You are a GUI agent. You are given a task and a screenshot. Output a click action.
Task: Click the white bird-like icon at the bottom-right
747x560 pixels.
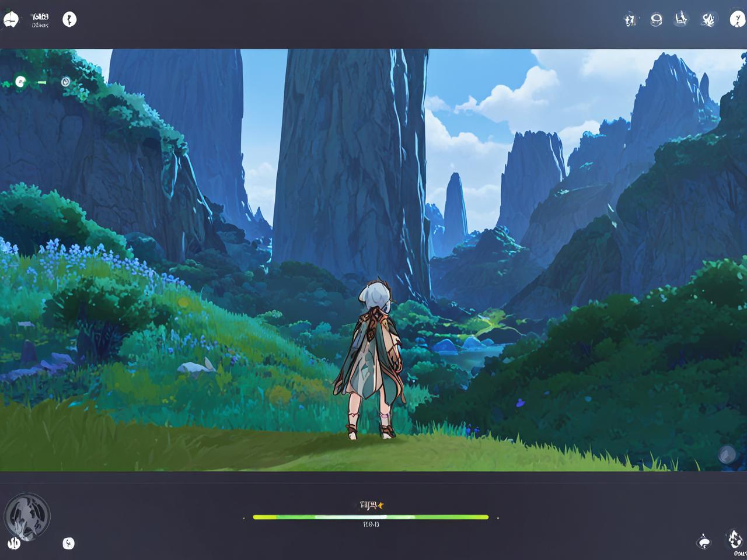pos(704,541)
